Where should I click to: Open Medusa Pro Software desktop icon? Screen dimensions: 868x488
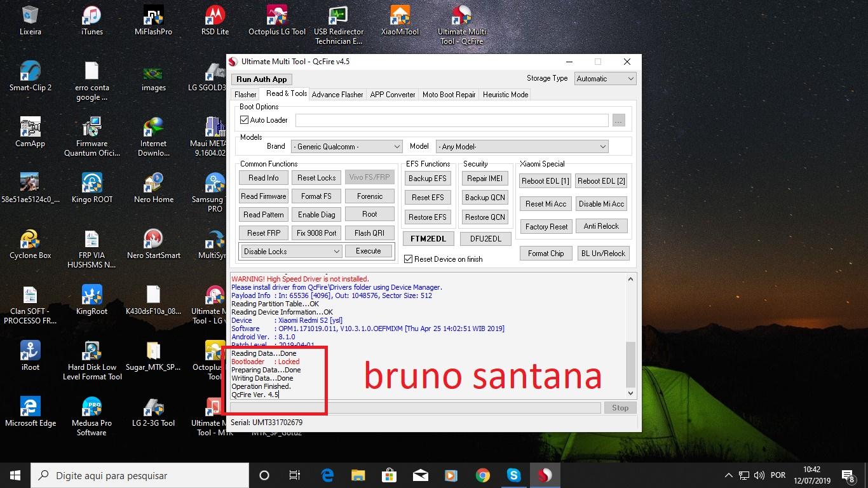point(92,417)
